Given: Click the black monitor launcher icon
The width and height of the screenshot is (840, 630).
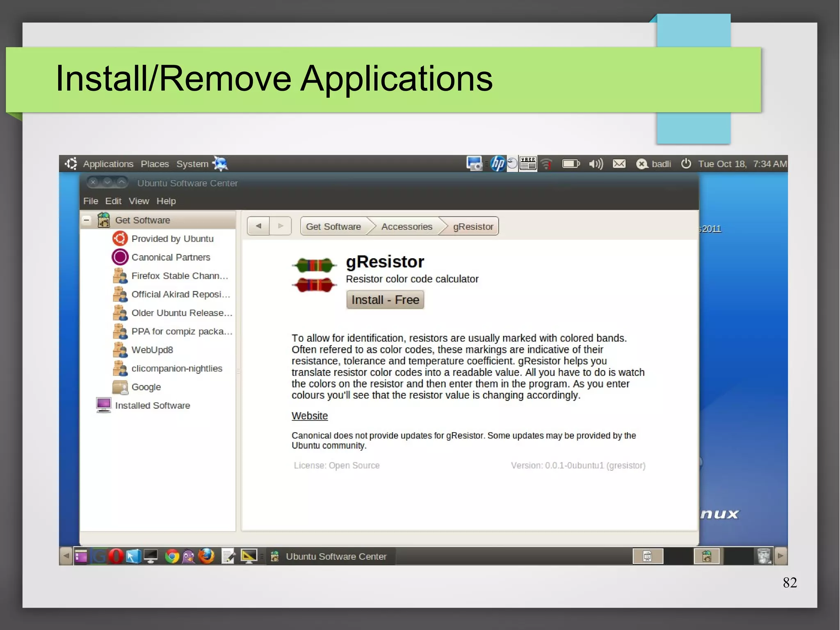Looking at the screenshot, I should click(151, 557).
